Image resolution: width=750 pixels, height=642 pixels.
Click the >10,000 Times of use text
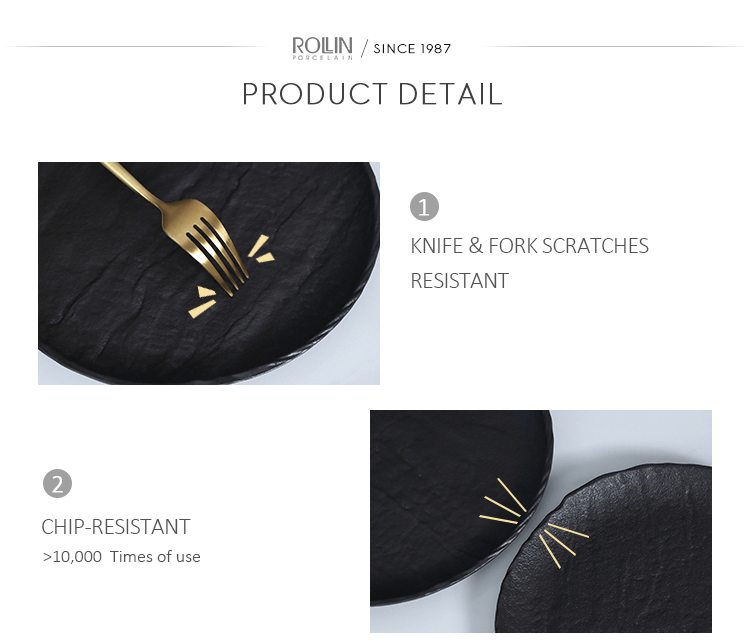tap(121, 557)
